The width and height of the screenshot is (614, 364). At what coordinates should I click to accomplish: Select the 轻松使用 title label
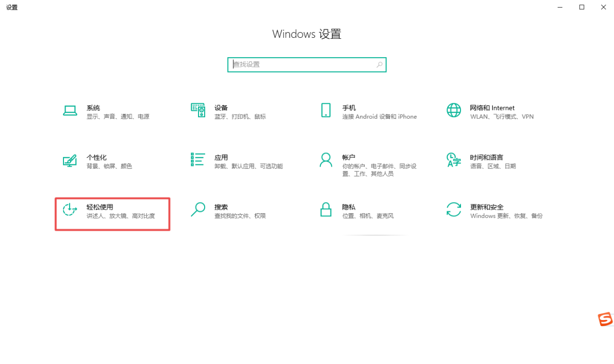[x=100, y=207]
